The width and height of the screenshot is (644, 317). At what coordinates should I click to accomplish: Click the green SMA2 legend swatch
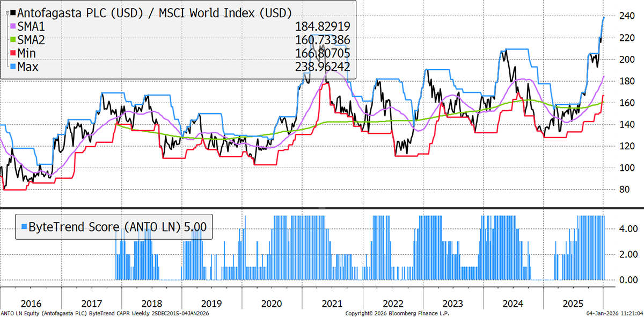click(13, 39)
